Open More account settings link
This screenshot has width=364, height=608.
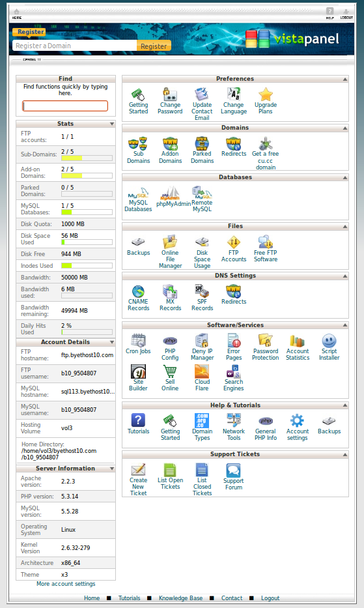click(66, 584)
